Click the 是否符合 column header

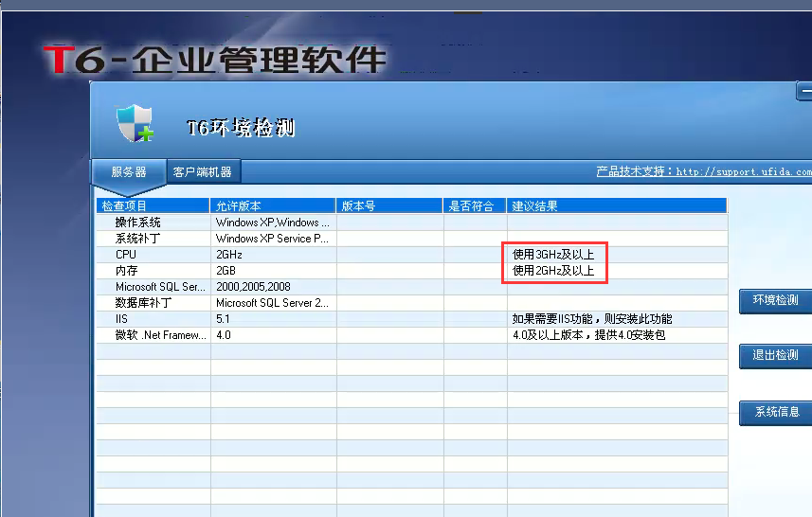point(475,206)
